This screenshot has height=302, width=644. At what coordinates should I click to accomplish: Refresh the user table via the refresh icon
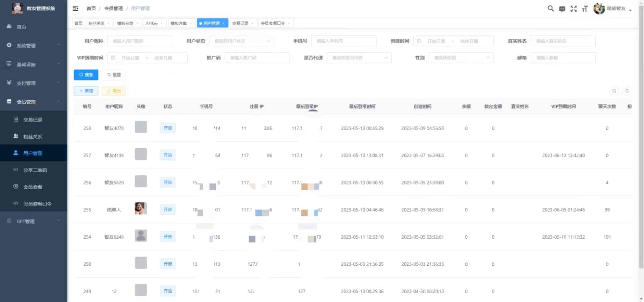627,91
